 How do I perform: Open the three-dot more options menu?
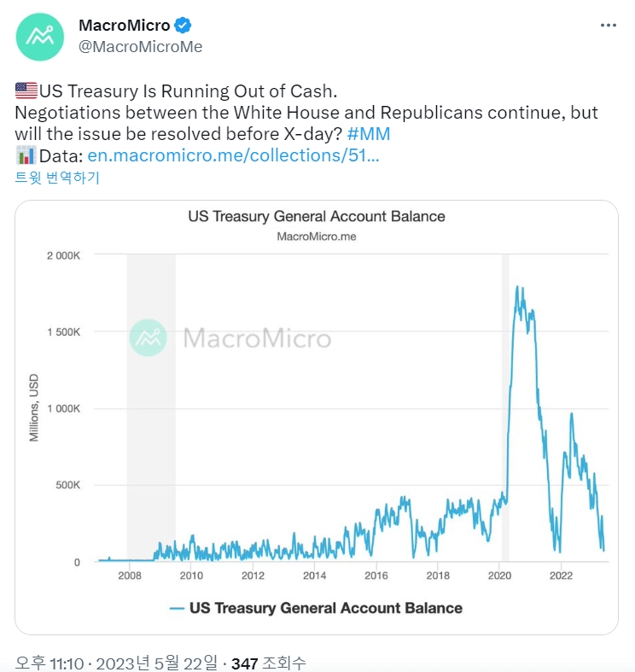[608, 26]
